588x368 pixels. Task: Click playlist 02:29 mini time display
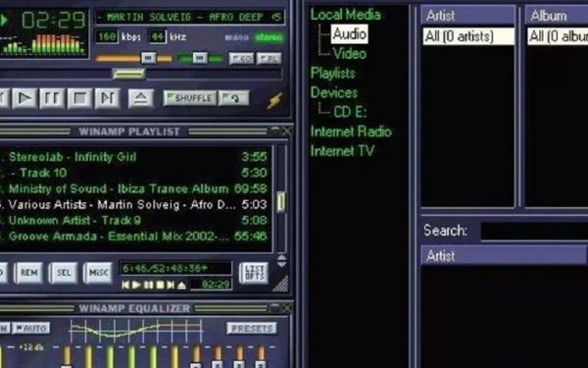211,285
